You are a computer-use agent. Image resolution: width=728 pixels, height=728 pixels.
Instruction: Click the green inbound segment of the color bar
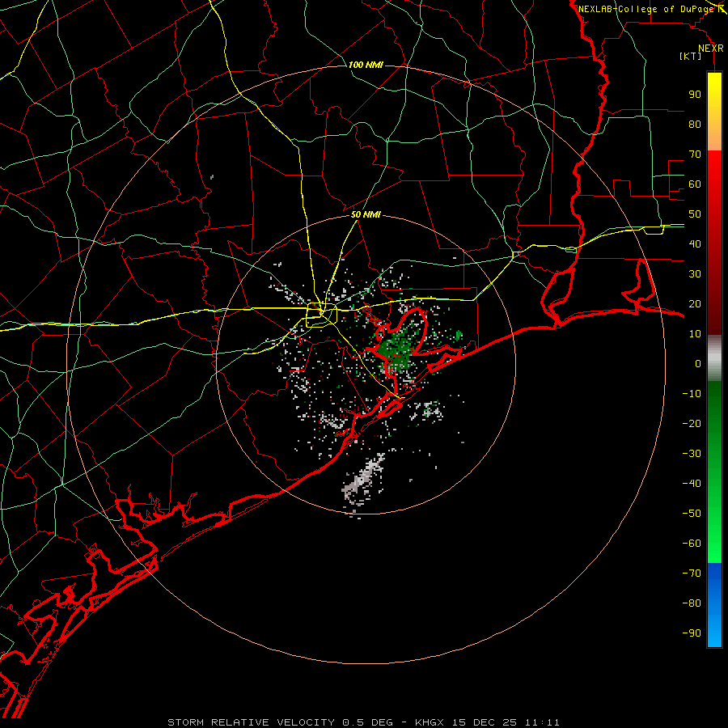pos(714,472)
